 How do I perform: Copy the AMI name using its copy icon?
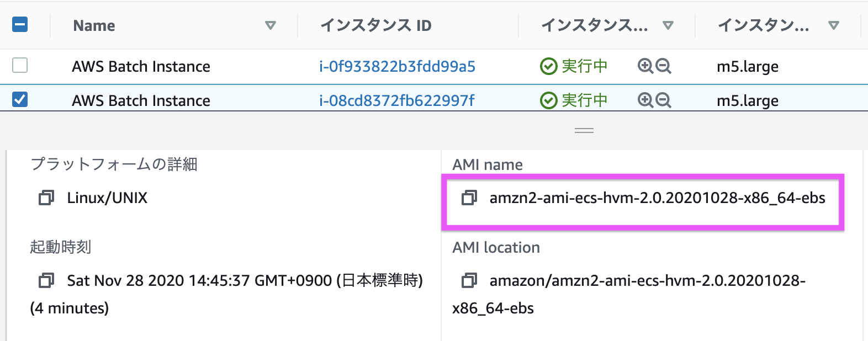(x=469, y=198)
